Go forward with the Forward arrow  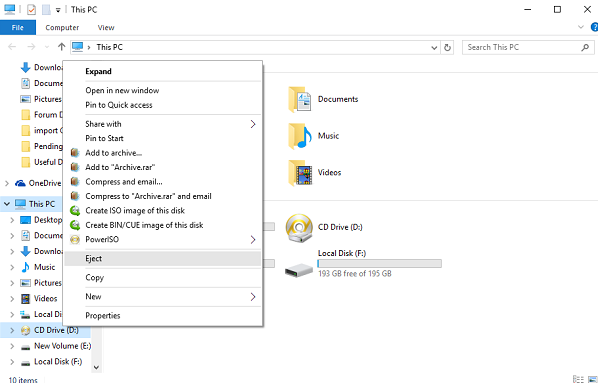31,47
